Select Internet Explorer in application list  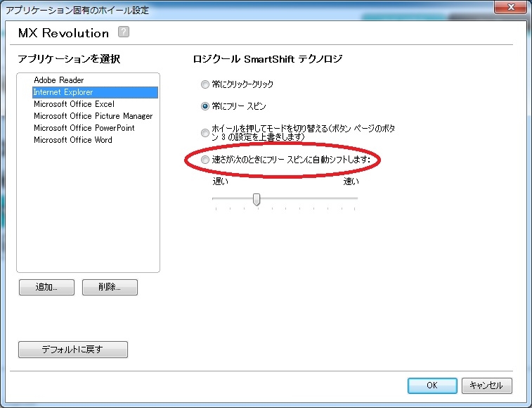pyautogui.click(x=95, y=92)
